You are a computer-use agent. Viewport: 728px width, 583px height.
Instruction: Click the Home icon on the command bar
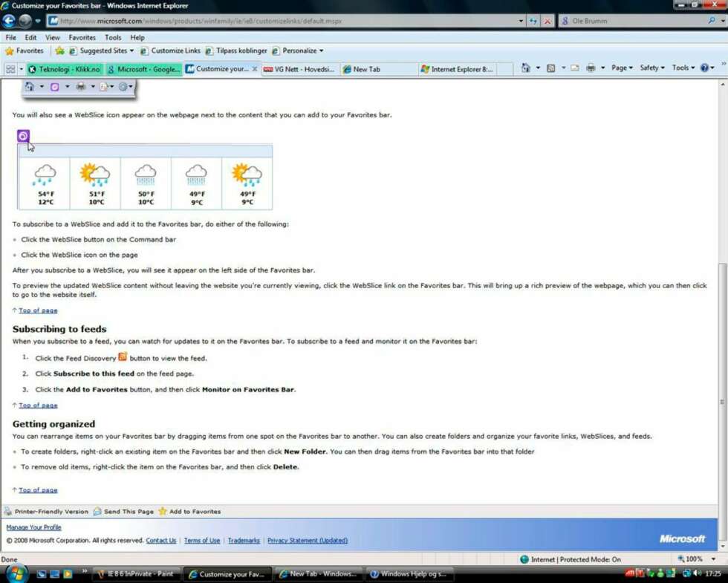[525, 68]
